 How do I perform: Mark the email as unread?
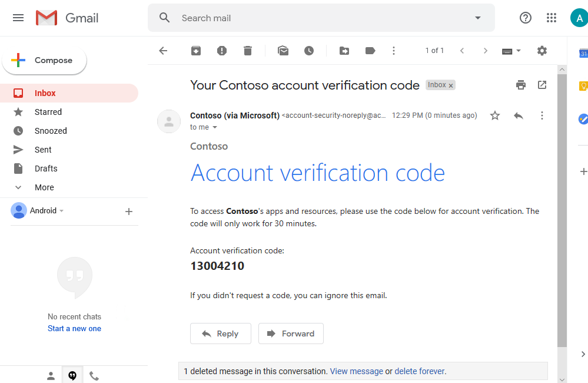[283, 51]
